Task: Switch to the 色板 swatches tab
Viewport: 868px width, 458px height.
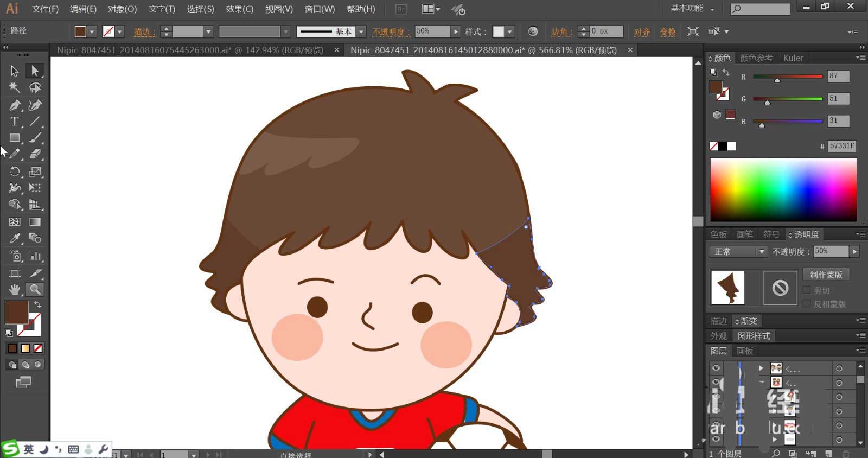Action: 719,234
